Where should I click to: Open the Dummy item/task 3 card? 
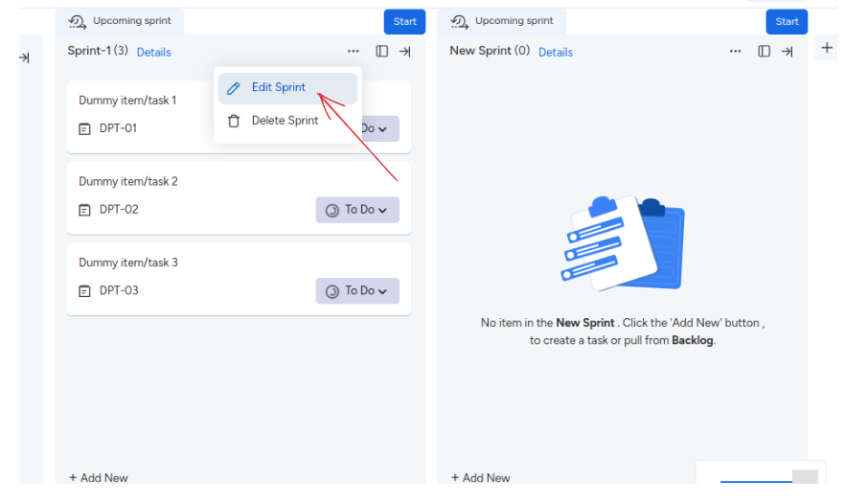(128, 262)
